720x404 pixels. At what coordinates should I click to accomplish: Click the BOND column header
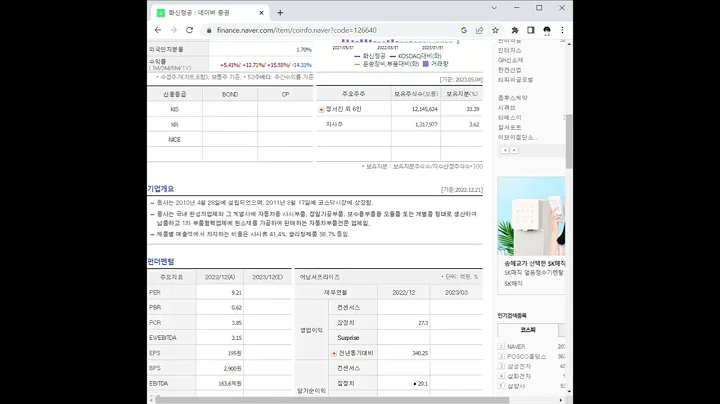coord(230,94)
